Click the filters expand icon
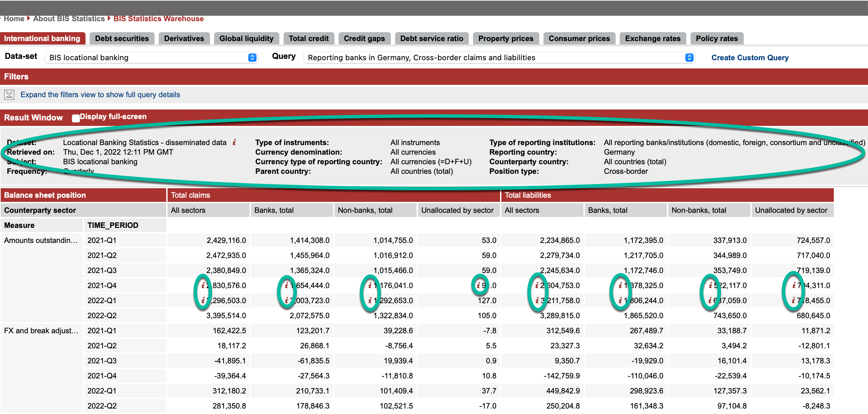 click(9, 95)
